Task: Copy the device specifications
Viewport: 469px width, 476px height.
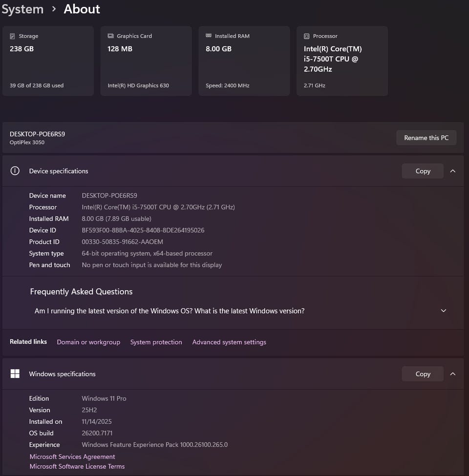Action: click(423, 171)
